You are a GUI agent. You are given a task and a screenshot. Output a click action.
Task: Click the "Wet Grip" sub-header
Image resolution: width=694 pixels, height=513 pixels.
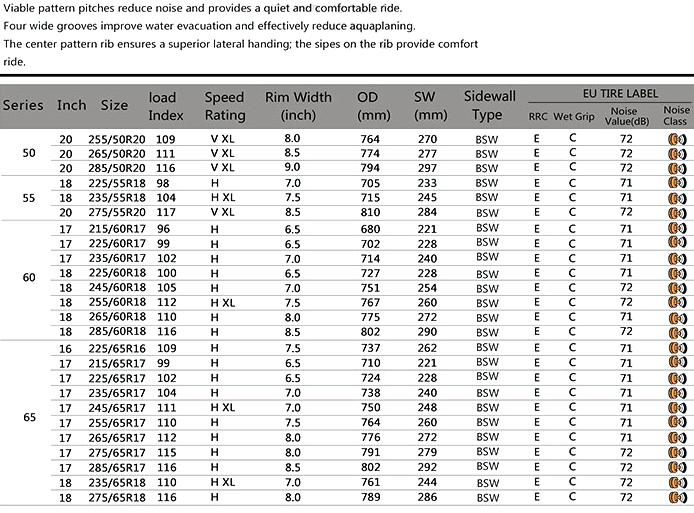(x=574, y=117)
